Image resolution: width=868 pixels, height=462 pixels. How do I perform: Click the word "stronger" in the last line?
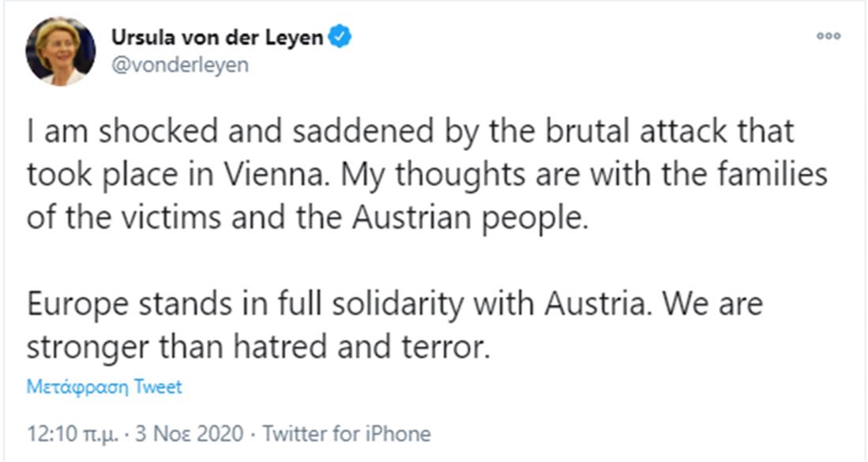coord(84,347)
